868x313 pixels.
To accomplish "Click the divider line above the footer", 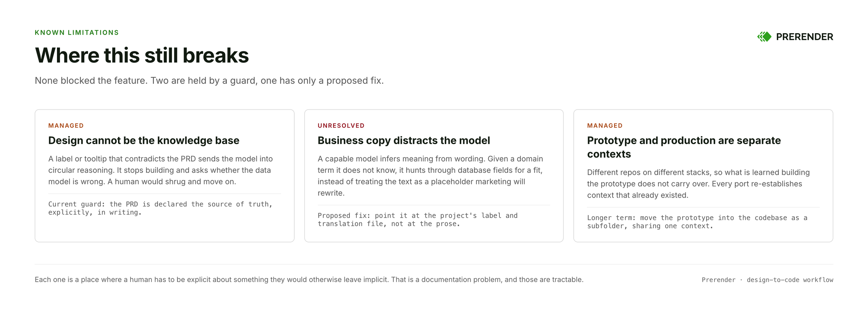I will [x=434, y=264].
